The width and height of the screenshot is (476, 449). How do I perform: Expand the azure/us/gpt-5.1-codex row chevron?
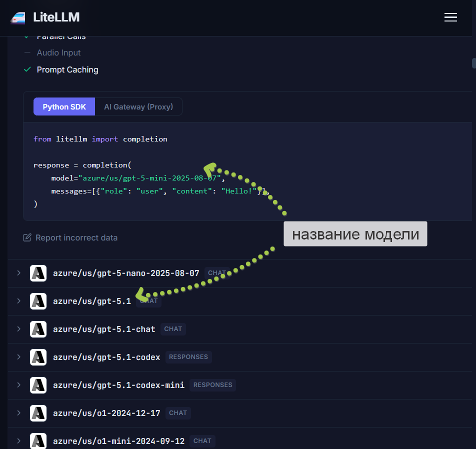pos(19,356)
